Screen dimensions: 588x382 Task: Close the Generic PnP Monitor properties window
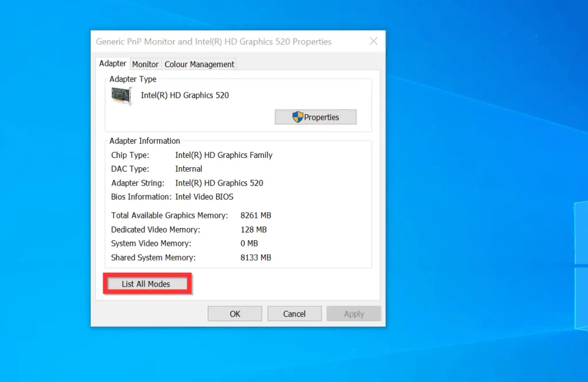(373, 41)
